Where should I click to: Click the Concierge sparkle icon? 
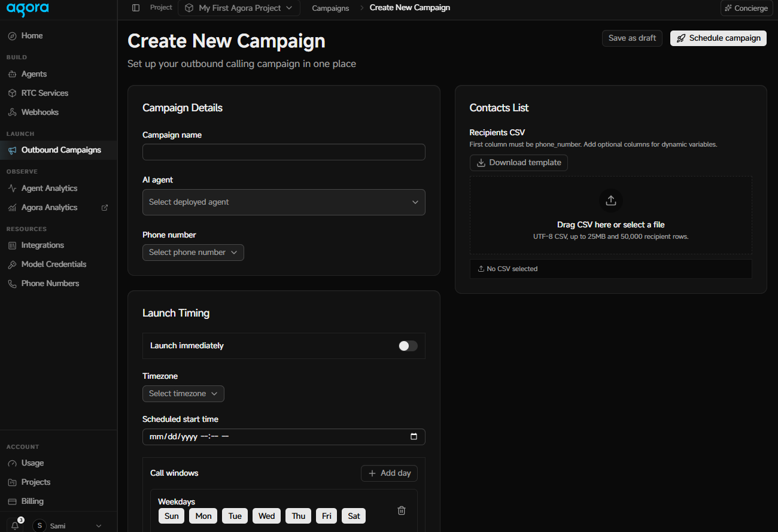(x=728, y=8)
